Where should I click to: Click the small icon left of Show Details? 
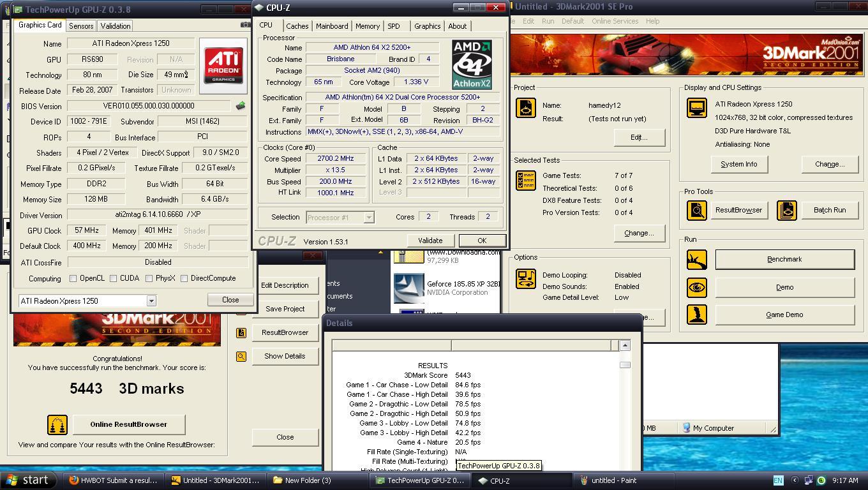point(241,356)
